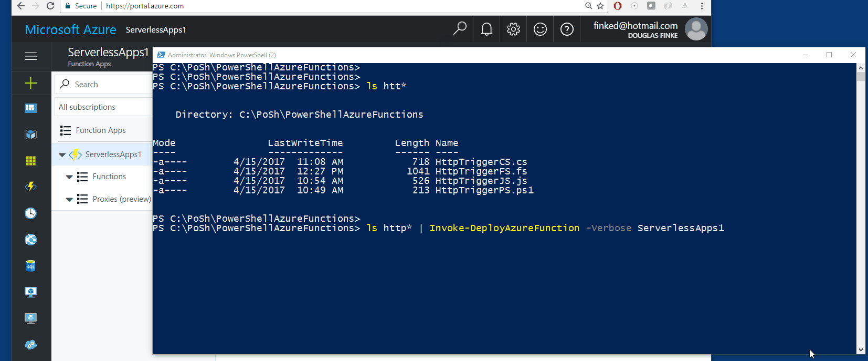The height and width of the screenshot is (361, 868).
Task: Open the help question mark icon
Action: (x=567, y=29)
